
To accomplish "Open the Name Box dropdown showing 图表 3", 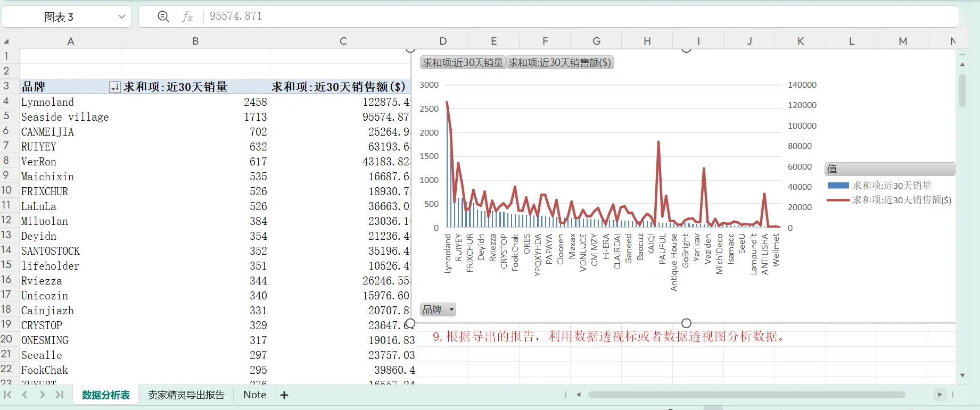I will point(121,16).
